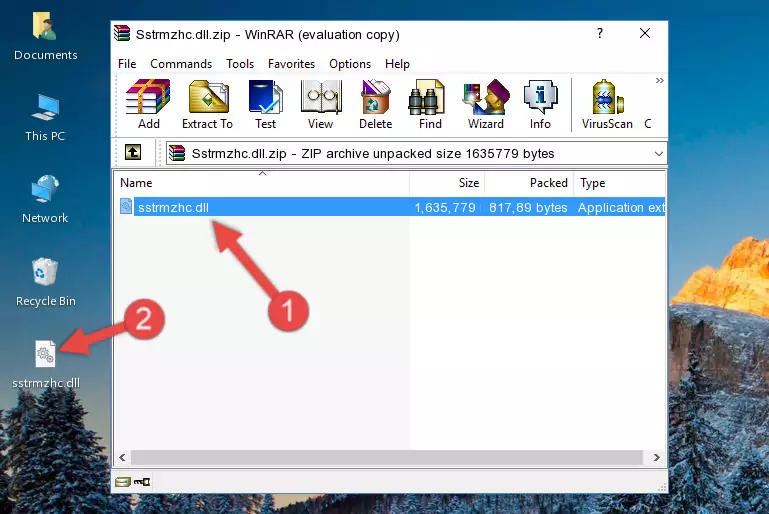This screenshot has height=514, width=769.
Task: Click the horizontal scrollbar left arrow
Action: click(x=122, y=457)
